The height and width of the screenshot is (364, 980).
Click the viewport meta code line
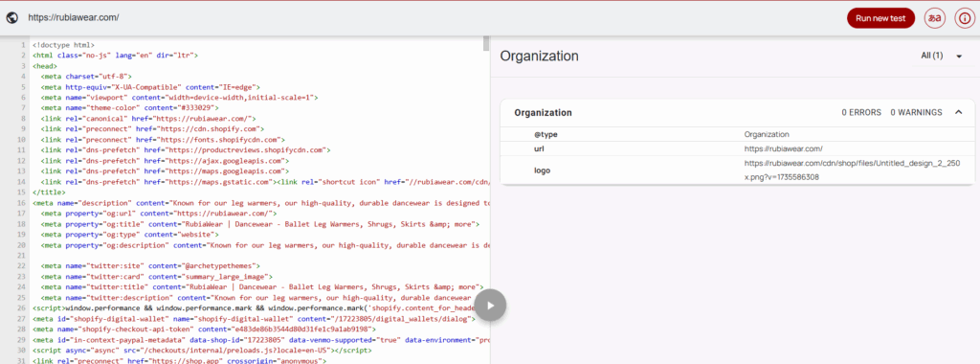[179, 98]
